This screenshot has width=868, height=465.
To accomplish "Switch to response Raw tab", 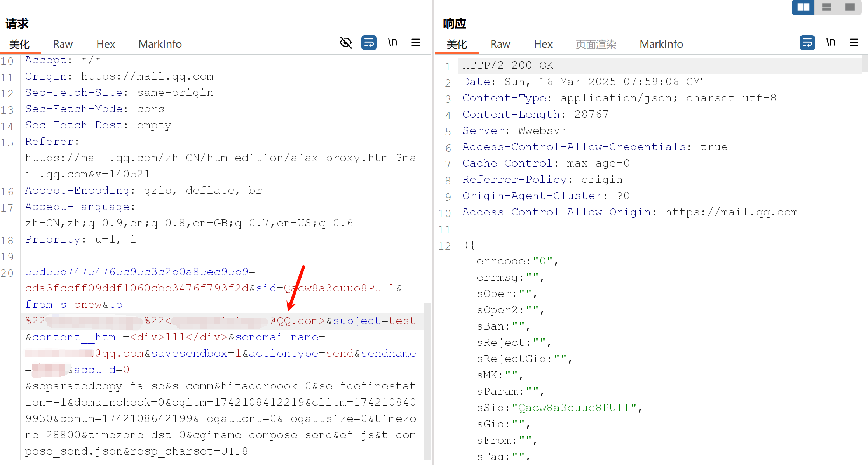I will (500, 44).
